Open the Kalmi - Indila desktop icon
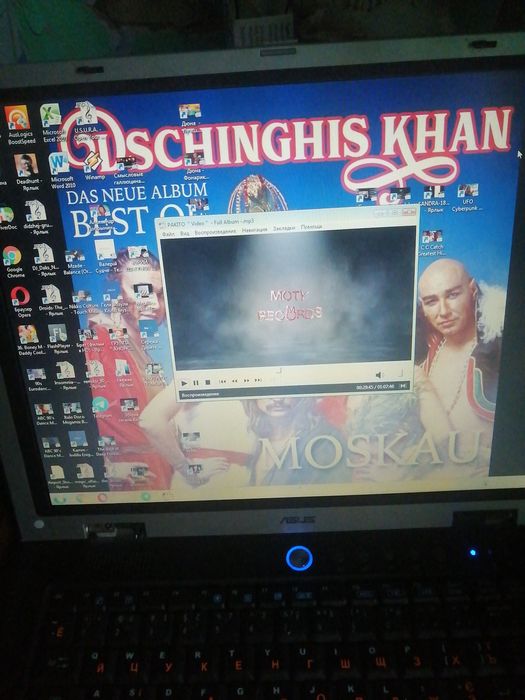 pos(79,445)
